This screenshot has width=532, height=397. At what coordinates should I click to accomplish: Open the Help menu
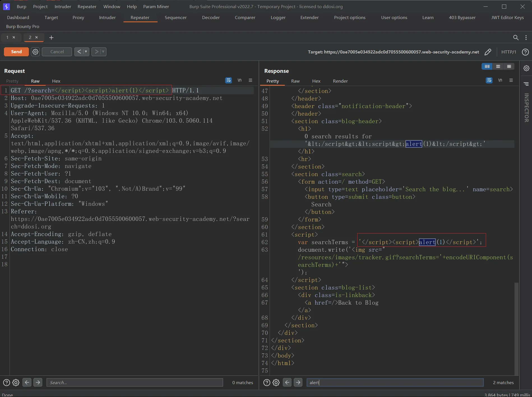click(132, 6)
